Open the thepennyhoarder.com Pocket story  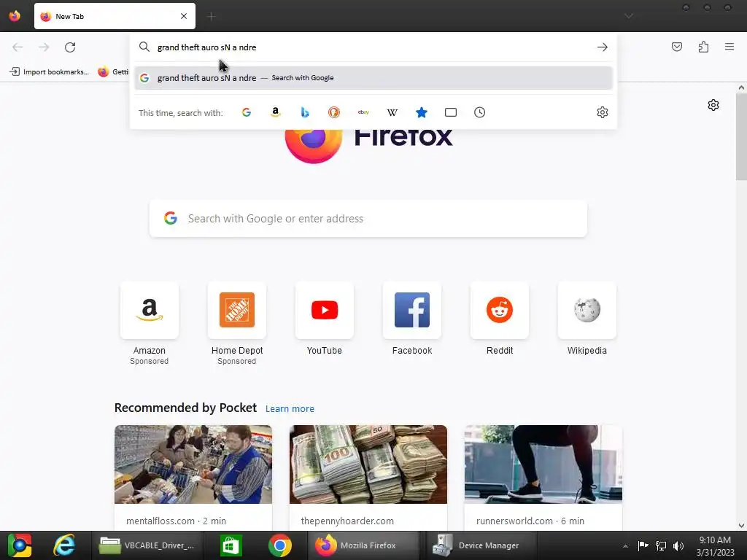[x=368, y=478]
